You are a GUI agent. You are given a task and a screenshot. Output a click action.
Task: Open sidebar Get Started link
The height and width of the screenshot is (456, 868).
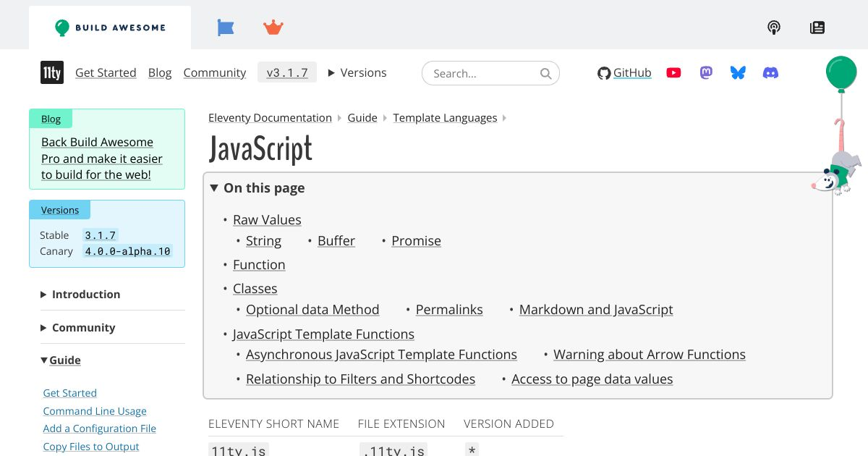70,393
